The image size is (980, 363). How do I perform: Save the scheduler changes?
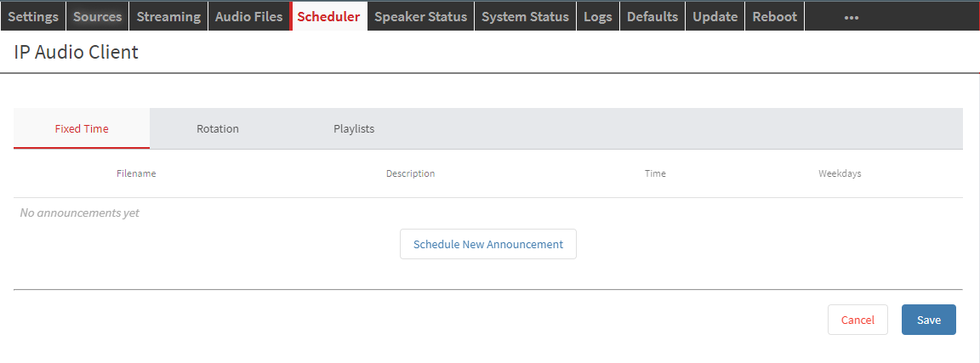click(x=928, y=320)
